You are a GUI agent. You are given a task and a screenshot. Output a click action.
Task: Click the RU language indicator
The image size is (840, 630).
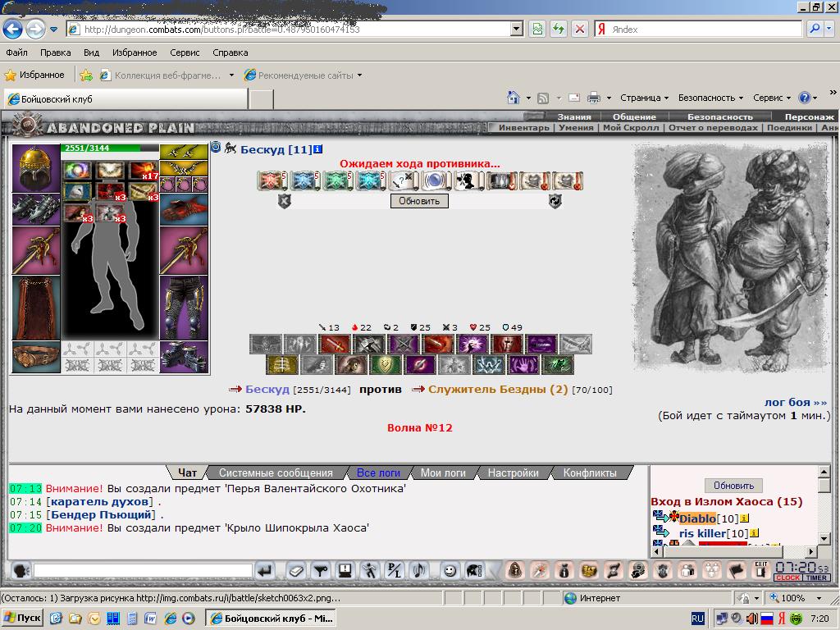697,619
